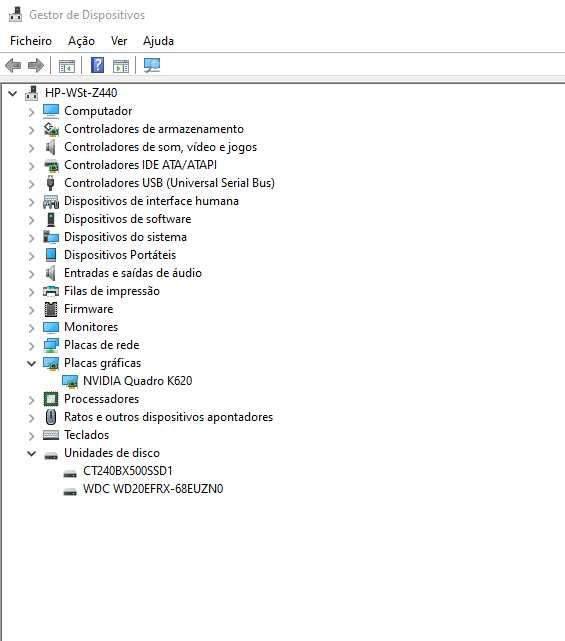The height and width of the screenshot is (641, 565).
Task: Open the Ficheiro menu
Action: (x=31, y=41)
